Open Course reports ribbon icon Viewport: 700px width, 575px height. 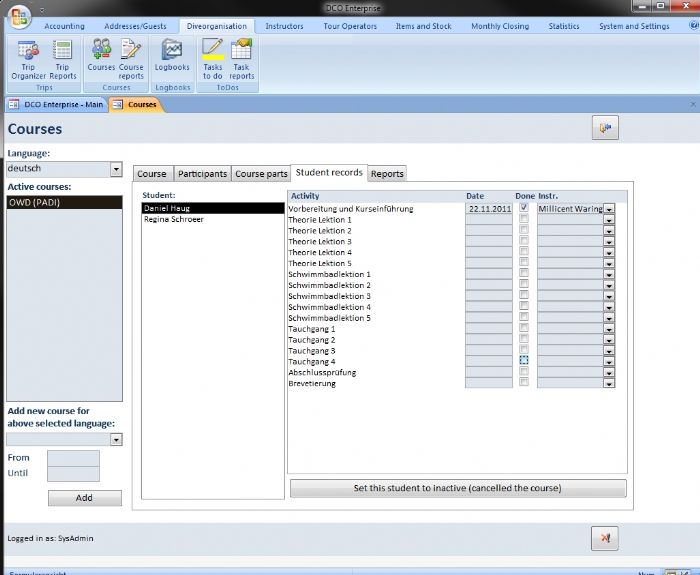pyautogui.click(x=131, y=58)
